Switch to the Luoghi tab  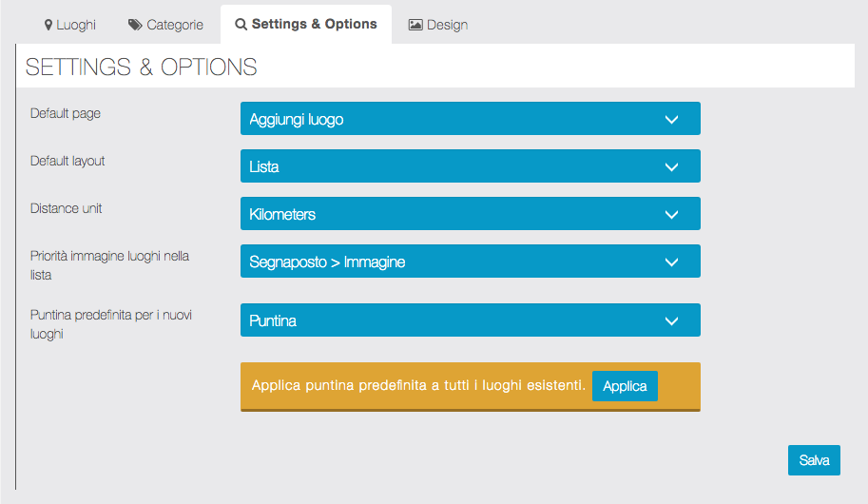coord(70,25)
